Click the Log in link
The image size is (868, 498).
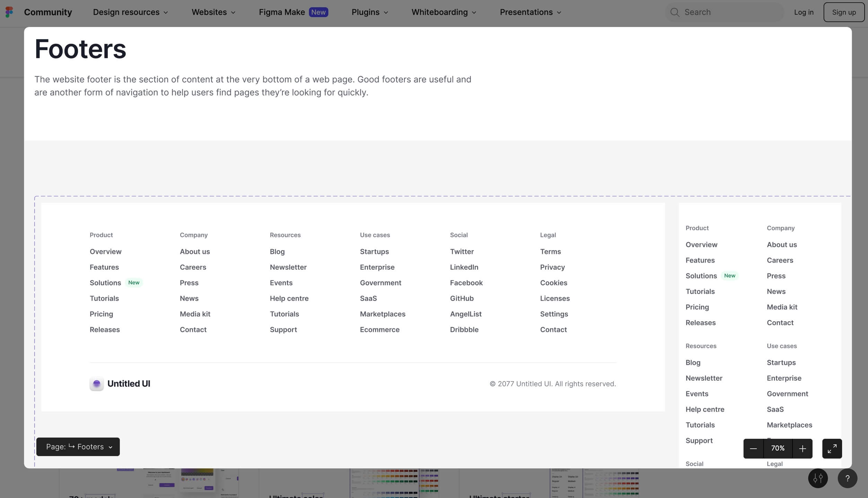pos(804,12)
